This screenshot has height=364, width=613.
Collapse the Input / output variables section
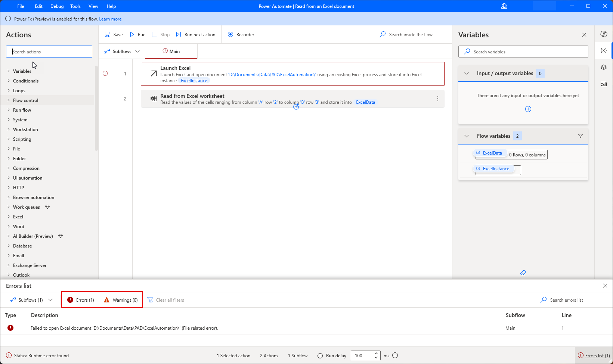(x=467, y=73)
